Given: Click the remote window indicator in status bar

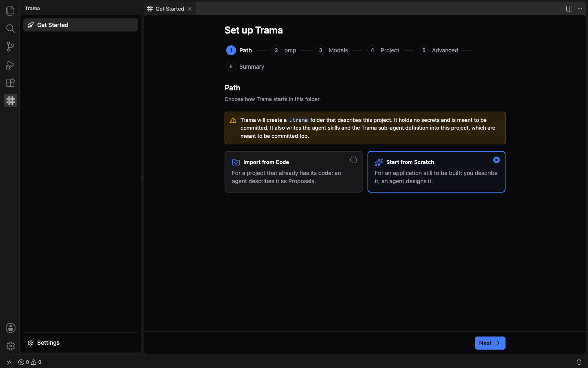Looking at the screenshot, I should [x=9, y=362].
